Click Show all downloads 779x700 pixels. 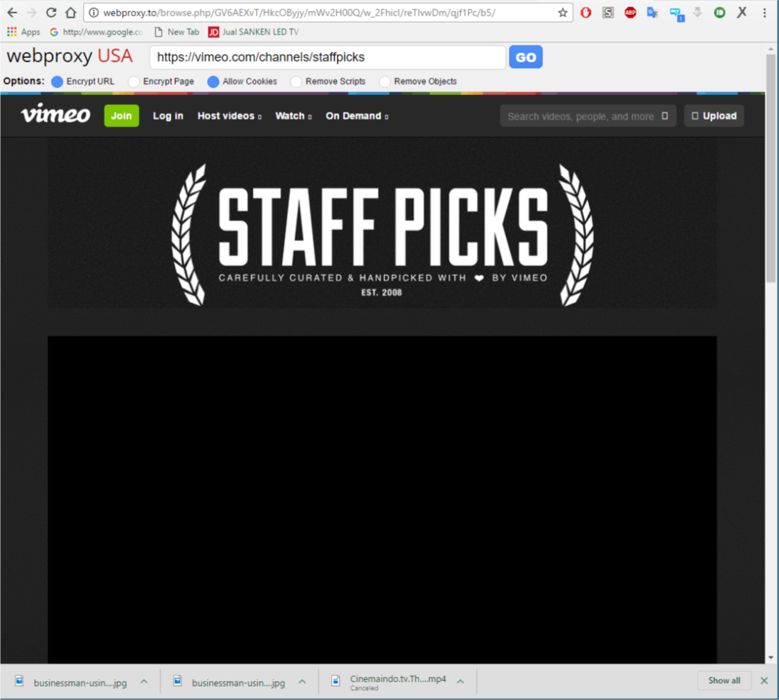724,681
